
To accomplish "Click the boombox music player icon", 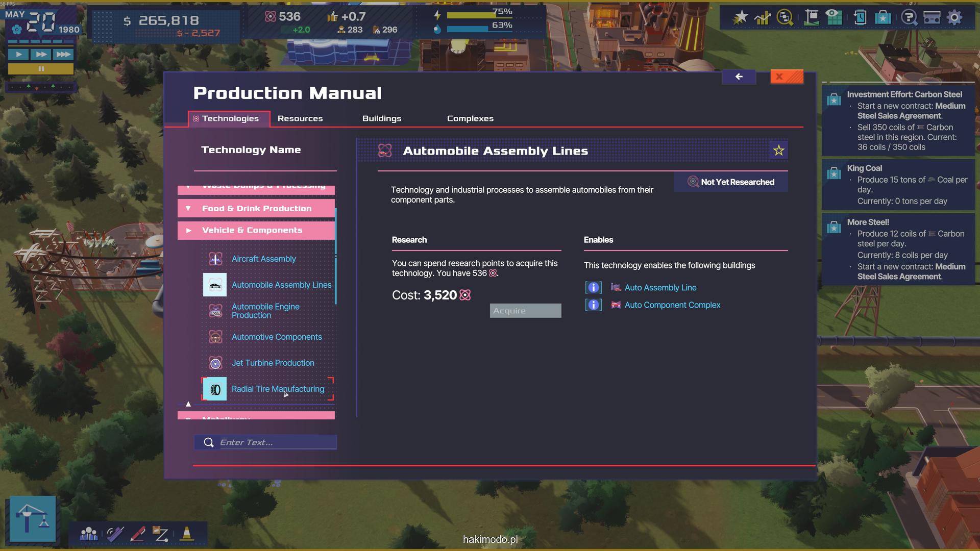I will coord(932,18).
